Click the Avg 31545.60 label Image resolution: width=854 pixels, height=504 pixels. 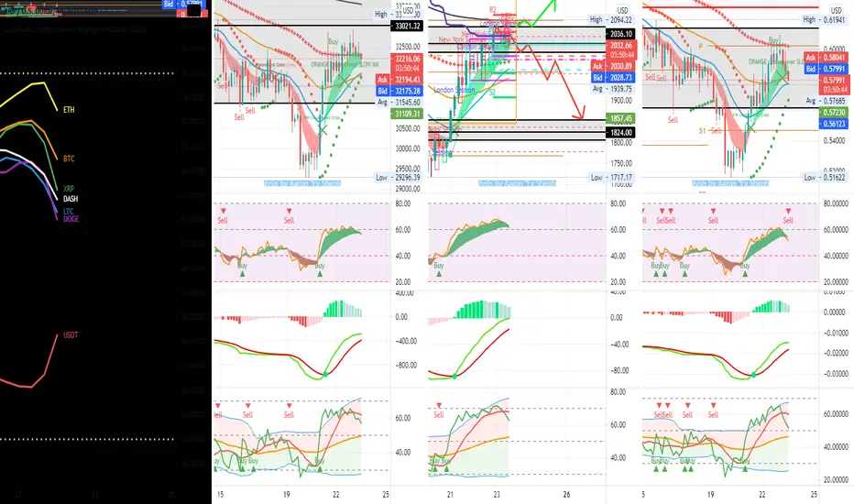(x=400, y=103)
